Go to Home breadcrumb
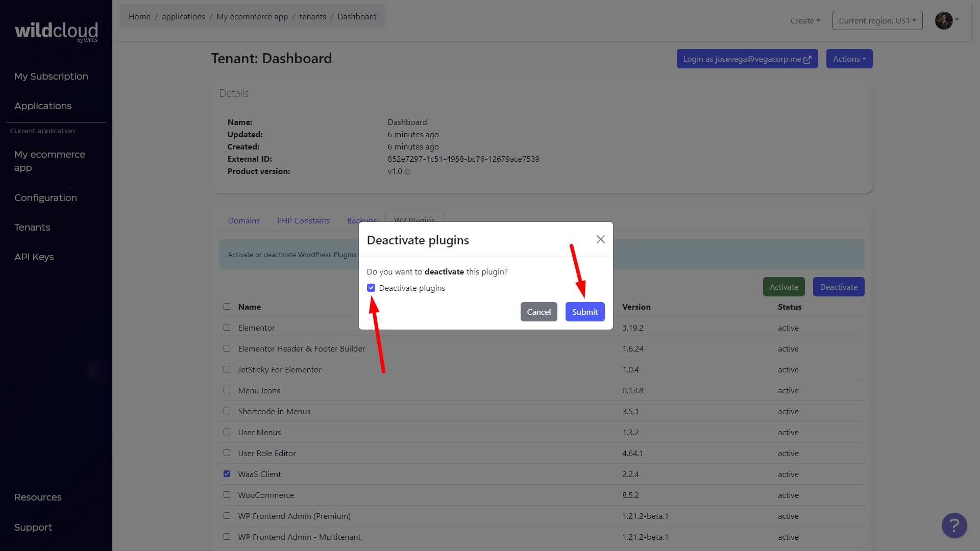This screenshot has width=980, height=551. click(x=139, y=16)
